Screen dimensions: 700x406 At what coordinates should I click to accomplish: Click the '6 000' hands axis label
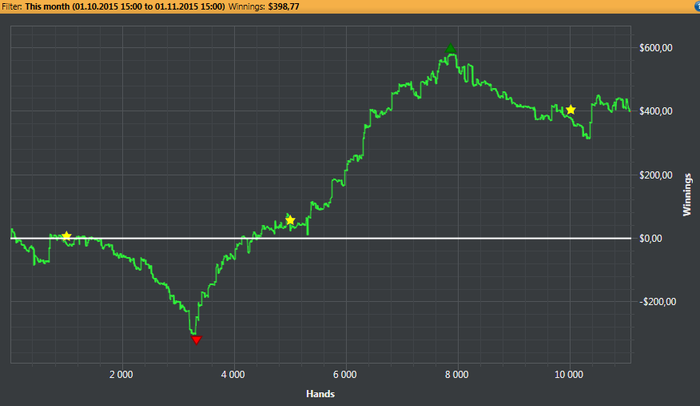[345, 375]
